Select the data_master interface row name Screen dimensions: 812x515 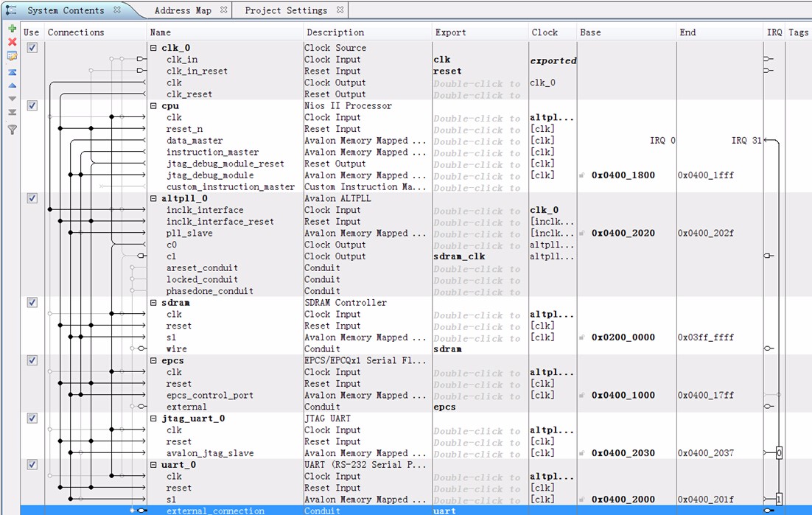pos(195,140)
